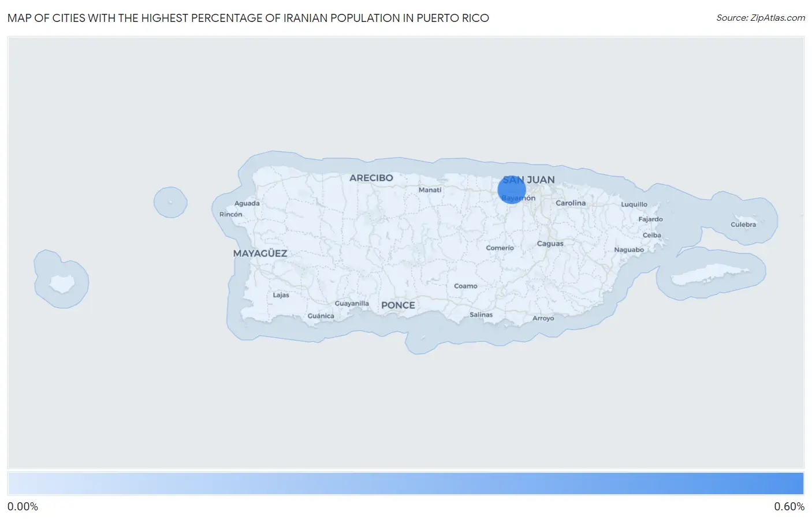Image resolution: width=812 pixels, height=519 pixels.
Task: Select the Carolina label on map
Action: click(x=571, y=203)
